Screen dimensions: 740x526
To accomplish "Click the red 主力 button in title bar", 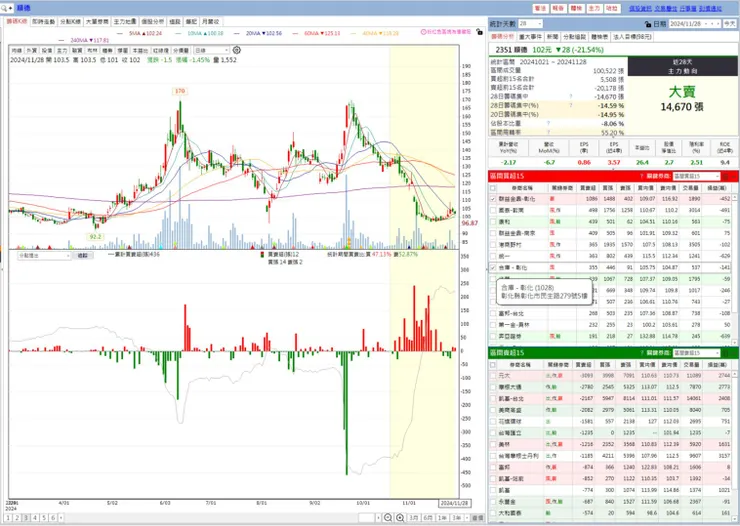I will point(594,8).
